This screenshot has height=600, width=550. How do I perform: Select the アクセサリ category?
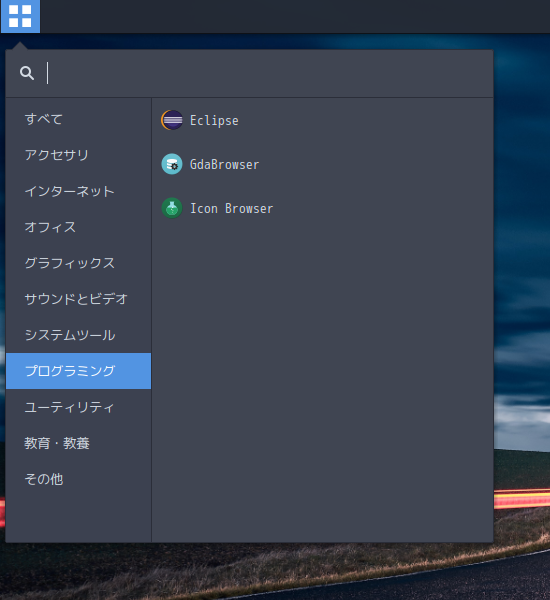(78, 155)
